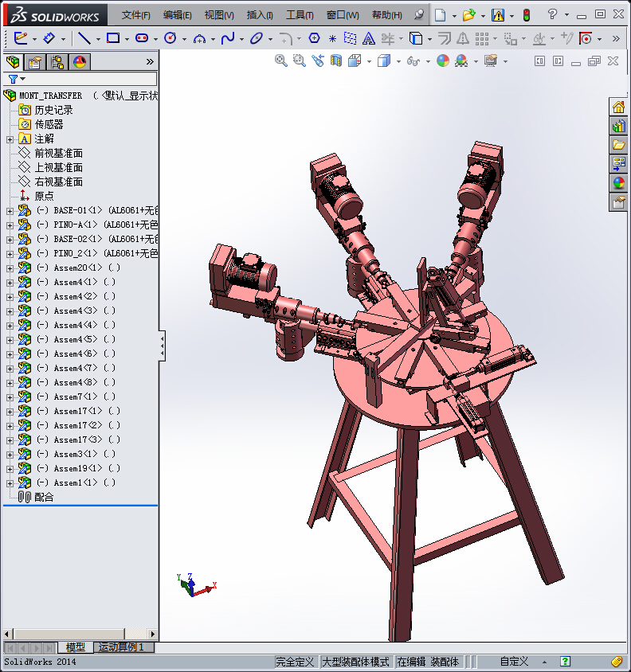This screenshot has width=631, height=672.
Task: Open the Hide/Show Items dropdown arrow
Action: pyautogui.click(x=428, y=62)
